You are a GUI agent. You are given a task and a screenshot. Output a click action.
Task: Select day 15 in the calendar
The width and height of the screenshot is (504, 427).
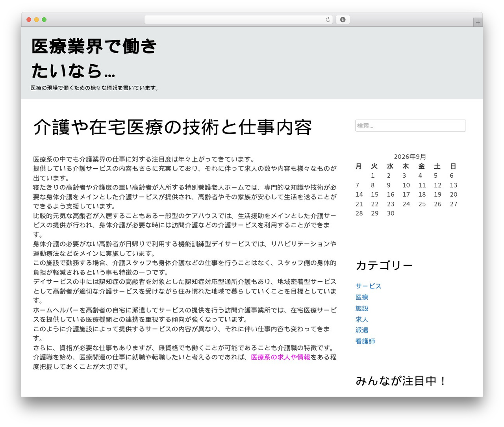click(x=374, y=195)
